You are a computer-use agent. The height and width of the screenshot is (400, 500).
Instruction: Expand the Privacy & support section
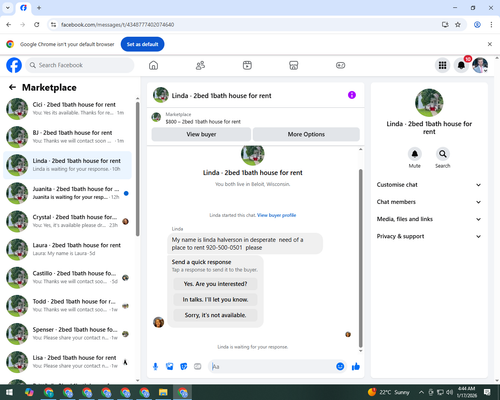click(429, 236)
